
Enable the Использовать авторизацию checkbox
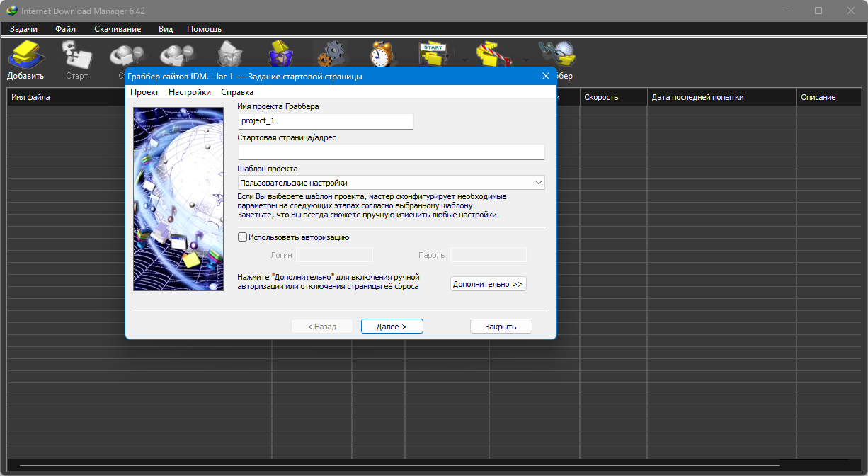(x=243, y=237)
